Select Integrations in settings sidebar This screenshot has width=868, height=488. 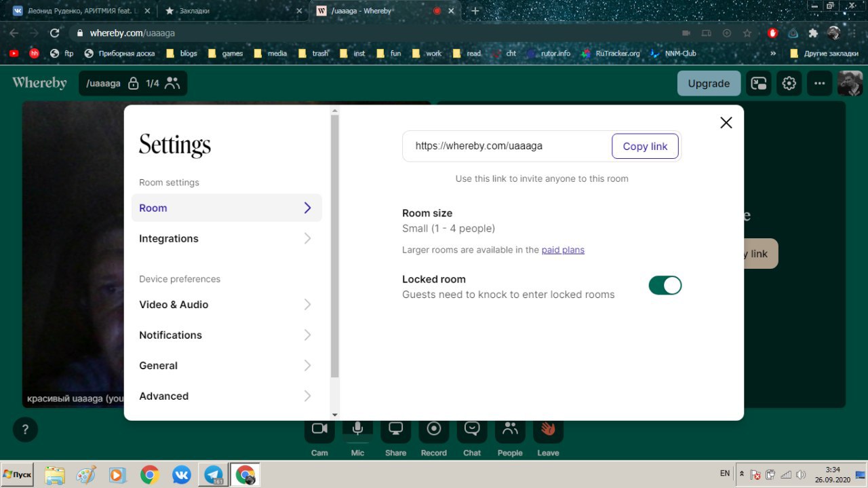[226, 238]
